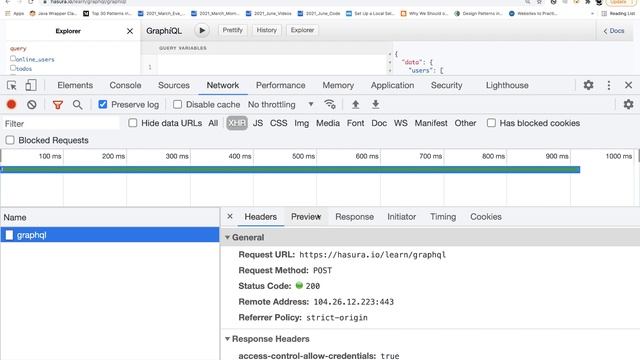This screenshot has width=640, height=360.
Task: Toggle the network filter funnel icon
Action: click(58, 105)
